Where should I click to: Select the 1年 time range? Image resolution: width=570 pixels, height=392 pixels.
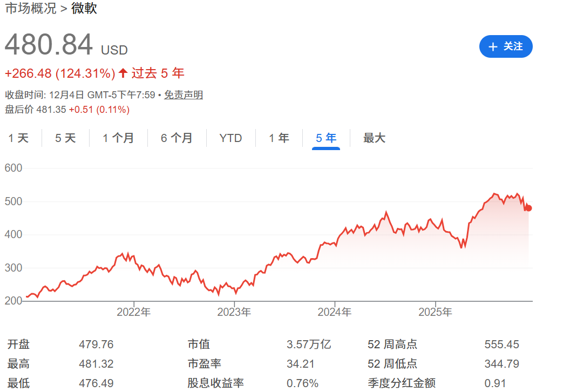[279, 138]
